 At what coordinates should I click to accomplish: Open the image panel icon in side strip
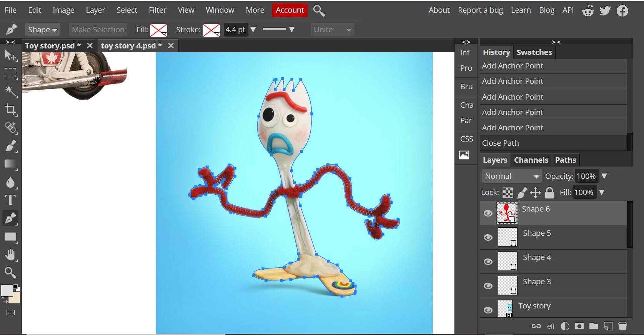[464, 155]
